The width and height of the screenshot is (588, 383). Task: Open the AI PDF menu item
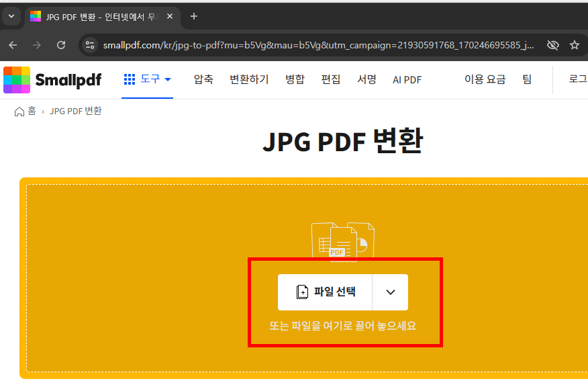click(407, 79)
